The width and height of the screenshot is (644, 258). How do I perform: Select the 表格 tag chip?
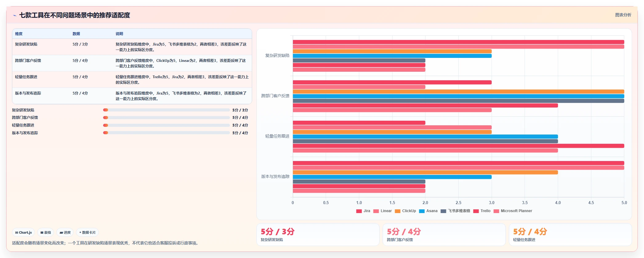pyautogui.click(x=46, y=232)
